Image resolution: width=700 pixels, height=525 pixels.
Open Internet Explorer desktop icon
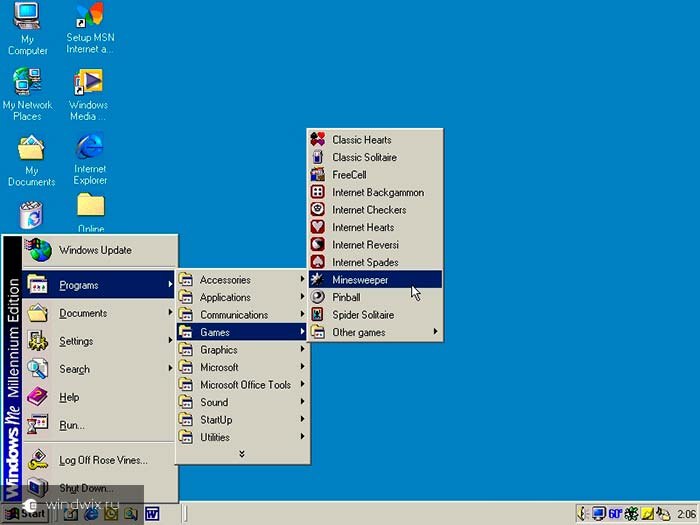pos(90,159)
